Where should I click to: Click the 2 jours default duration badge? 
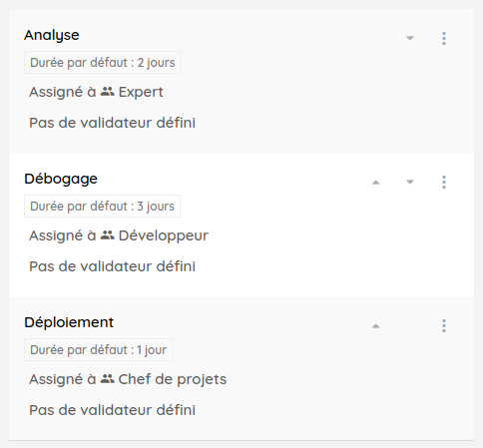coord(102,63)
